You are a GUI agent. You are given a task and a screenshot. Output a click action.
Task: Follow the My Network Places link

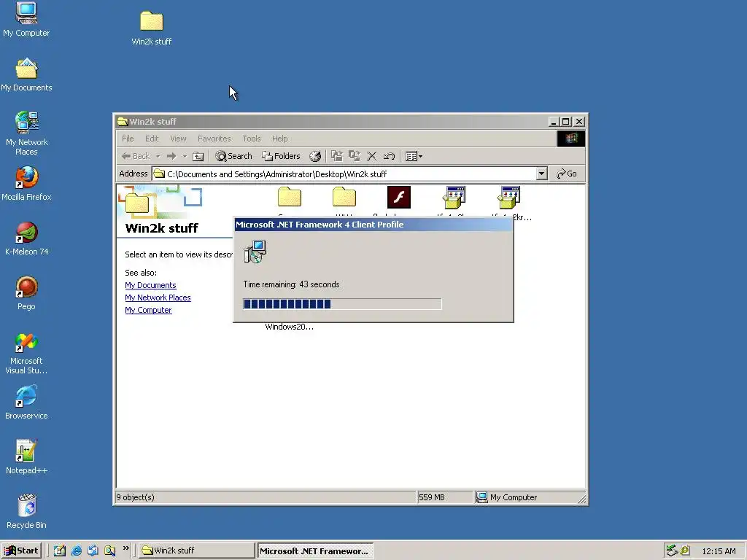(158, 297)
